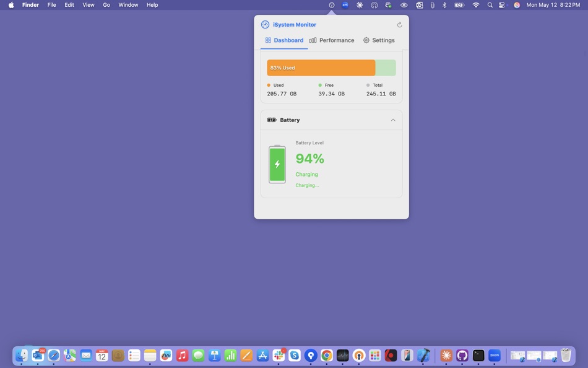The image size is (588, 368).
Task: Toggle Wi-Fi from the menu bar
Action: click(475, 4)
